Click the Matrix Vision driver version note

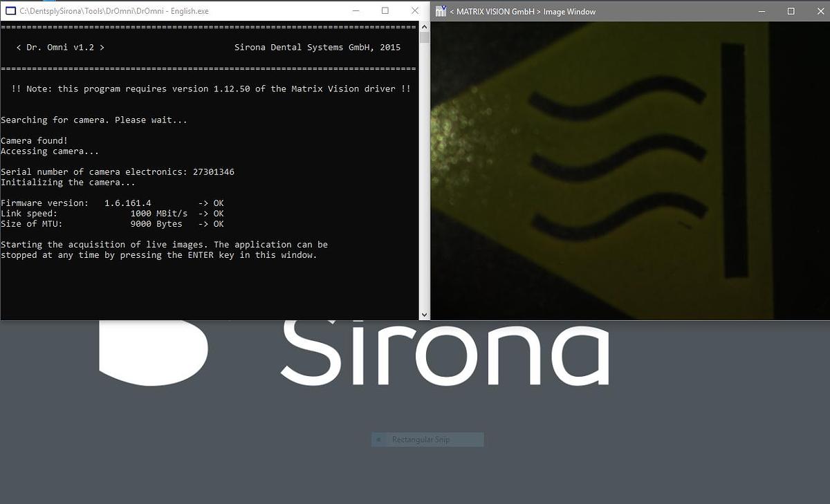pyautogui.click(x=212, y=89)
